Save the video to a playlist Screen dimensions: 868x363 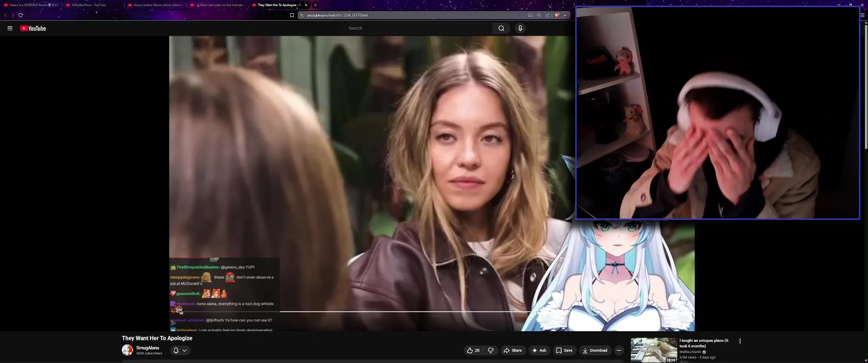tap(565, 350)
